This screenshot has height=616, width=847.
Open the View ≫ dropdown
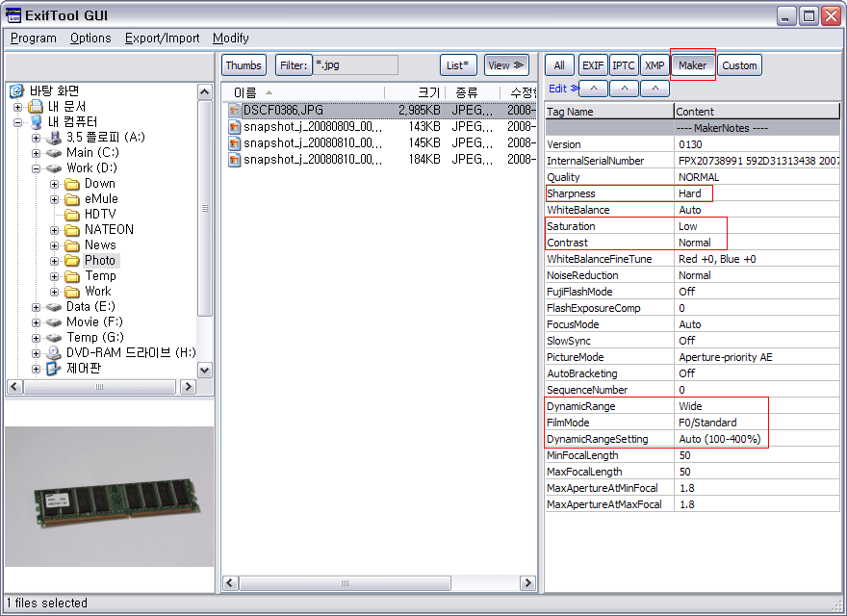[506, 65]
